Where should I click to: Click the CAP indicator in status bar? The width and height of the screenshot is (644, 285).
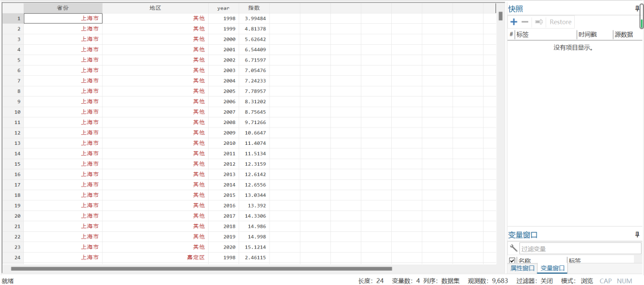[x=605, y=281]
